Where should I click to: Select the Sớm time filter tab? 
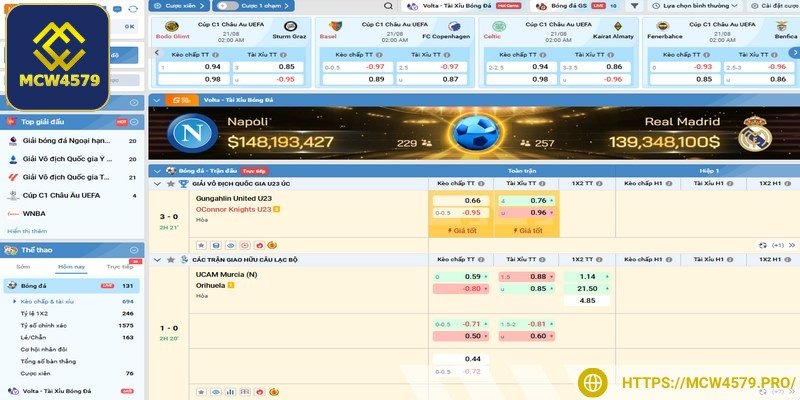(23, 267)
